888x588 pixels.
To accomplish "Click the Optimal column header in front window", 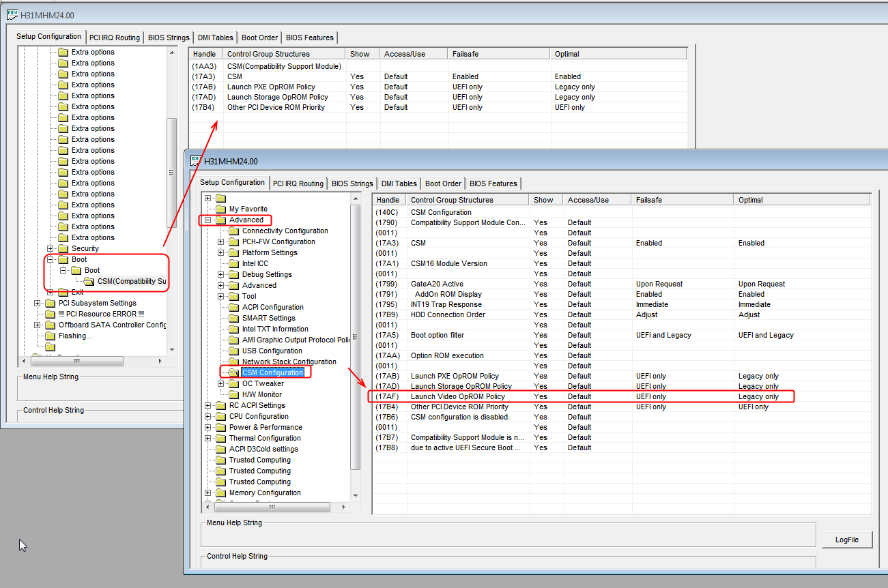I will [x=802, y=200].
